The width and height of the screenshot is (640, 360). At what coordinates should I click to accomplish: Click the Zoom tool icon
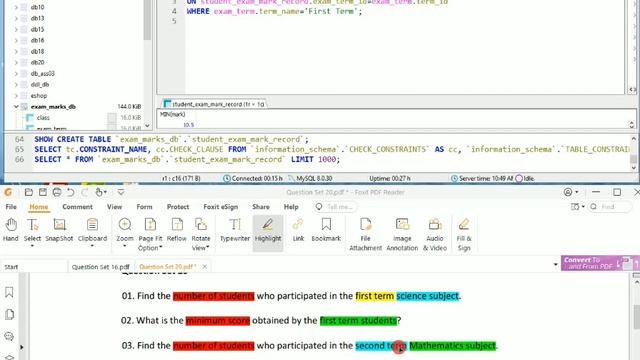click(x=125, y=224)
